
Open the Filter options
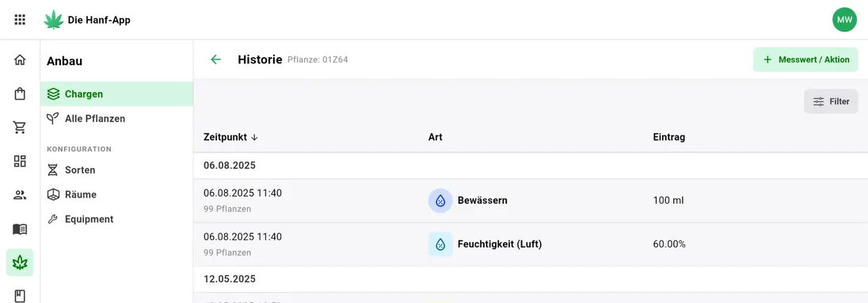coord(831,102)
